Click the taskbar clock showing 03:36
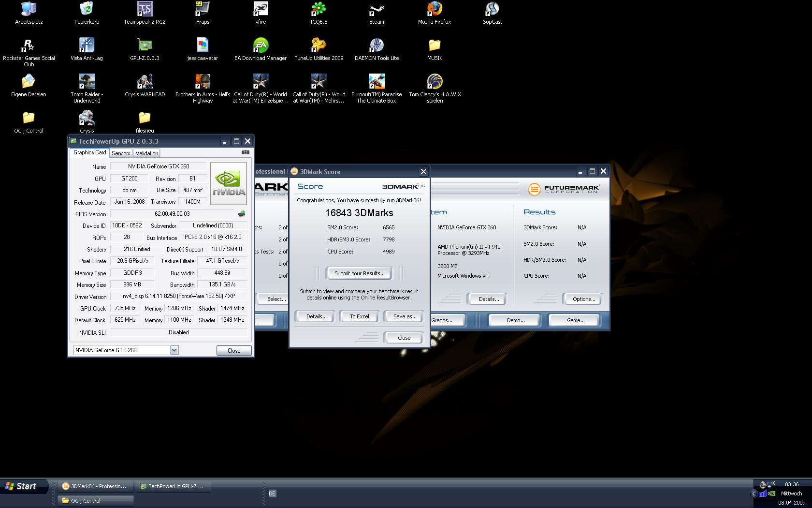 792,484
